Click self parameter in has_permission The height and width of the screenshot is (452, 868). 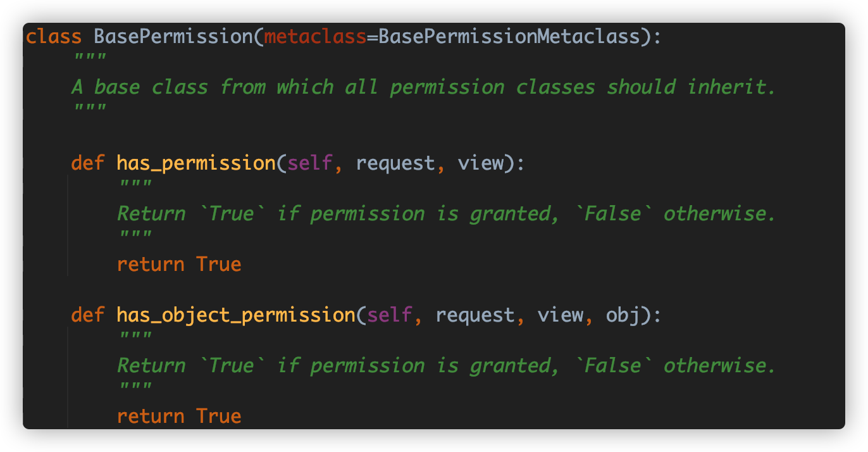[310, 163]
